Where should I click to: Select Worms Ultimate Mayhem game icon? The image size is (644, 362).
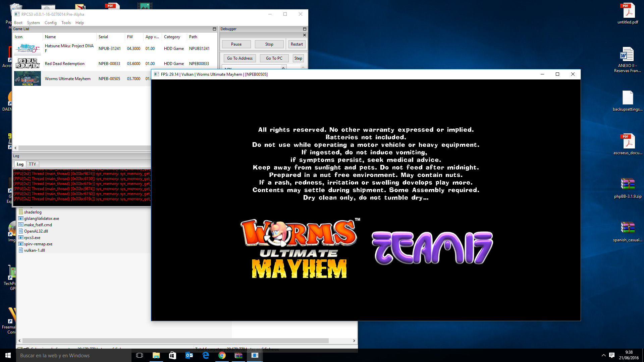28,79
